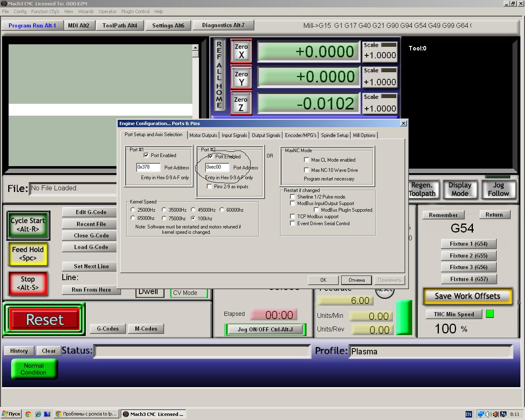This screenshot has width=525, height=420.
Task: Click the G-code window scroll-up arrow
Action: coord(196,48)
